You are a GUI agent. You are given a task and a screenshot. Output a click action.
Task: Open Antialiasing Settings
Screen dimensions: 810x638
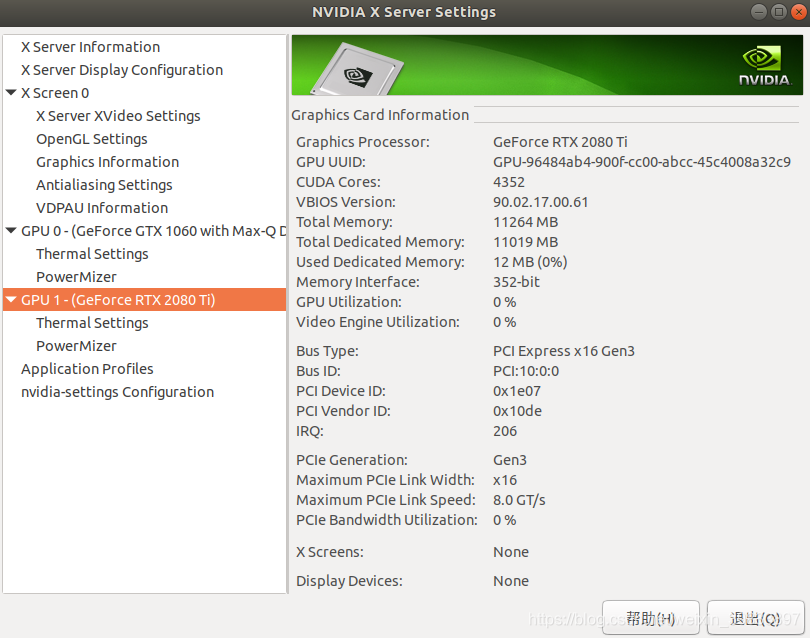104,185
